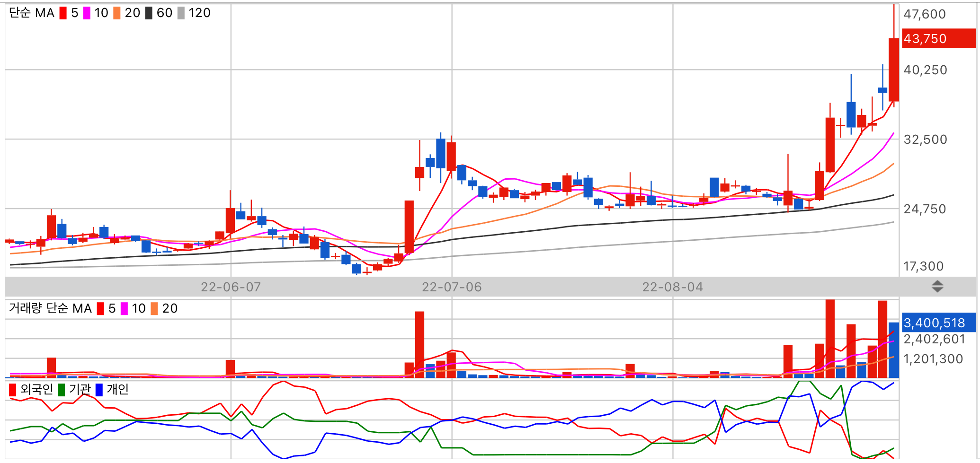The height and width of the screenshot is (463, 980).
Task: Click the blue 개인 legend swatch
Action: (x=99, y=390)
